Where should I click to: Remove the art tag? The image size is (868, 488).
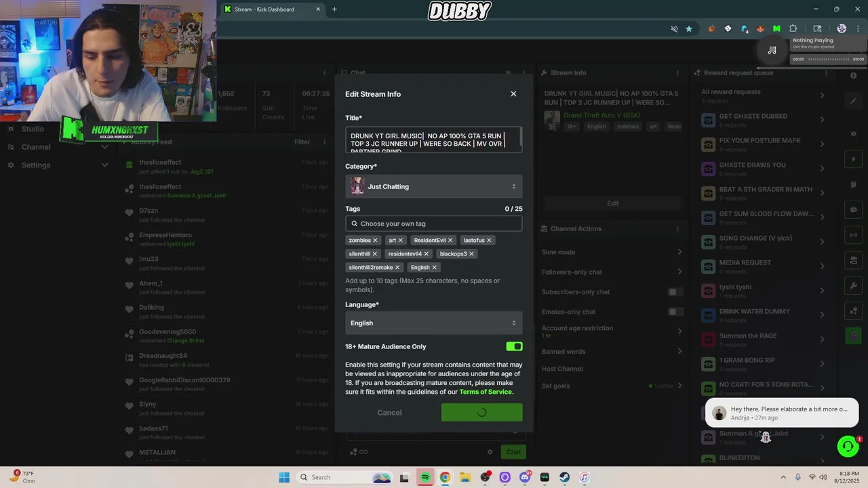pyautogui.click(x=400, y=240)
